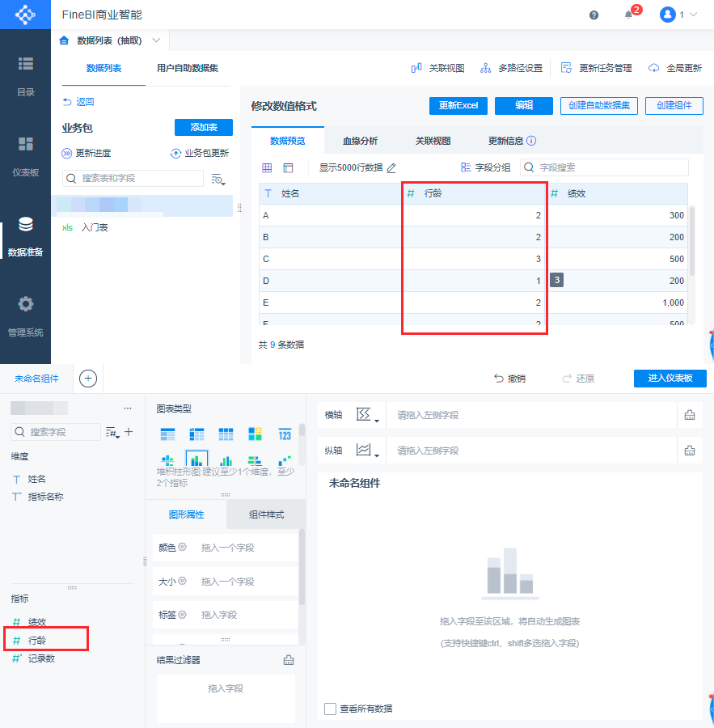Select the cross table chart type

(x=196, y=434)
